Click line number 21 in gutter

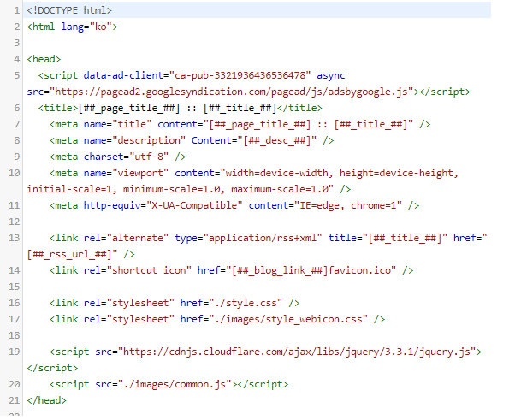coord(15,401)
